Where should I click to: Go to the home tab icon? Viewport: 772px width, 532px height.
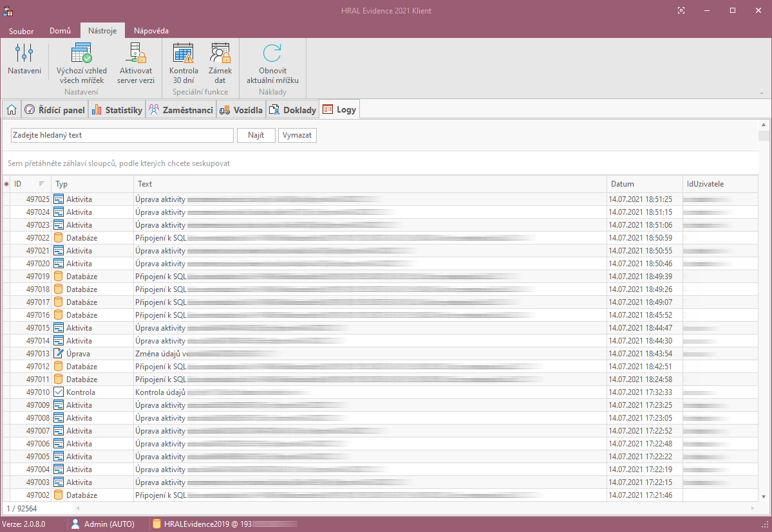click(12, 109)
